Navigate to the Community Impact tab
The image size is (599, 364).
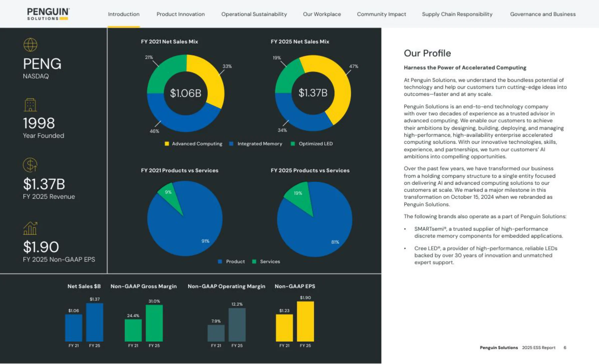coord(382,14)
